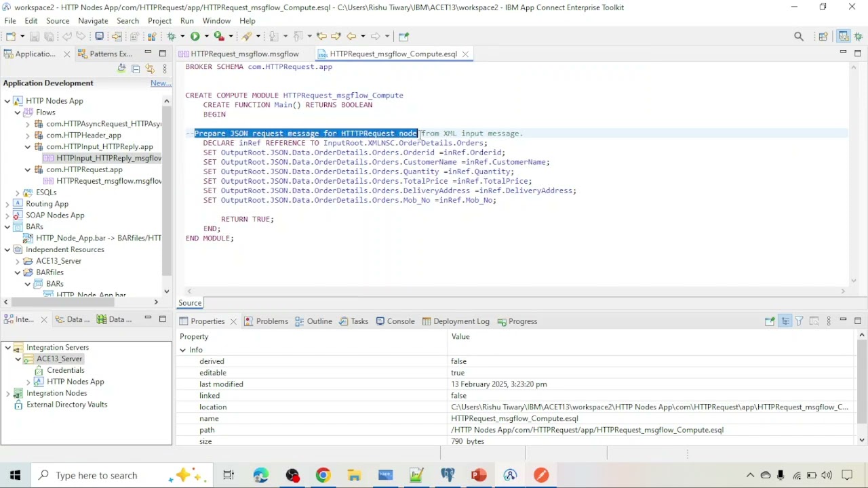Viewport: 868px width, 488px height.
Task: Open the dropdown beside the New icon
Action: coord(22,36)
